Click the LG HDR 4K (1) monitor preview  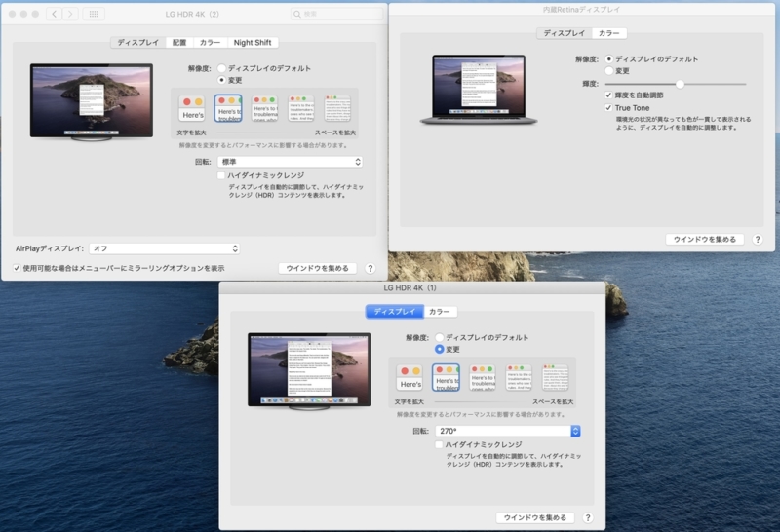pyautogui.click(x=309, y=371)
